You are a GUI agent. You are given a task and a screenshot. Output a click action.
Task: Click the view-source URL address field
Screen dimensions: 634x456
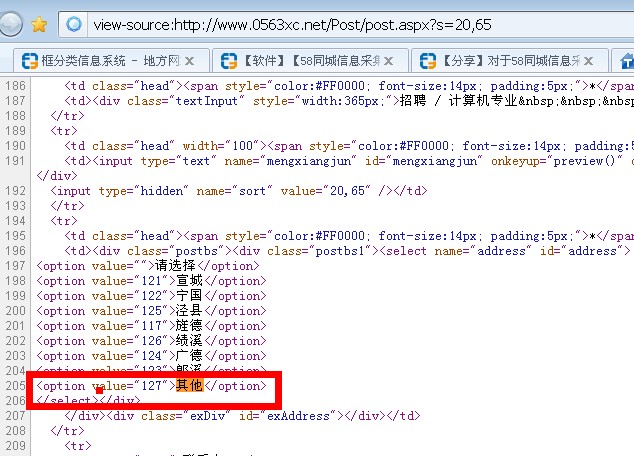[350, 23]
